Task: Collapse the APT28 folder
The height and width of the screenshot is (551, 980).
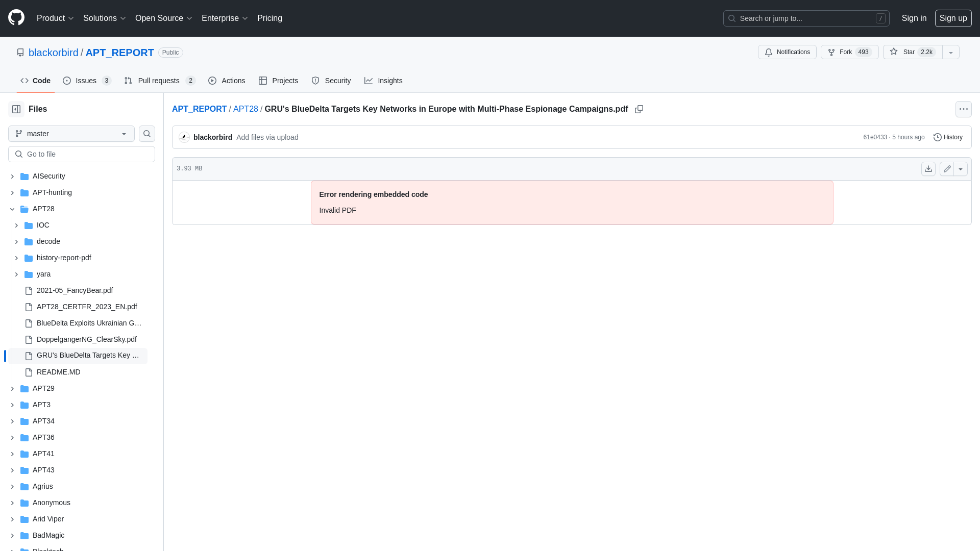Action: pos(12,209)
